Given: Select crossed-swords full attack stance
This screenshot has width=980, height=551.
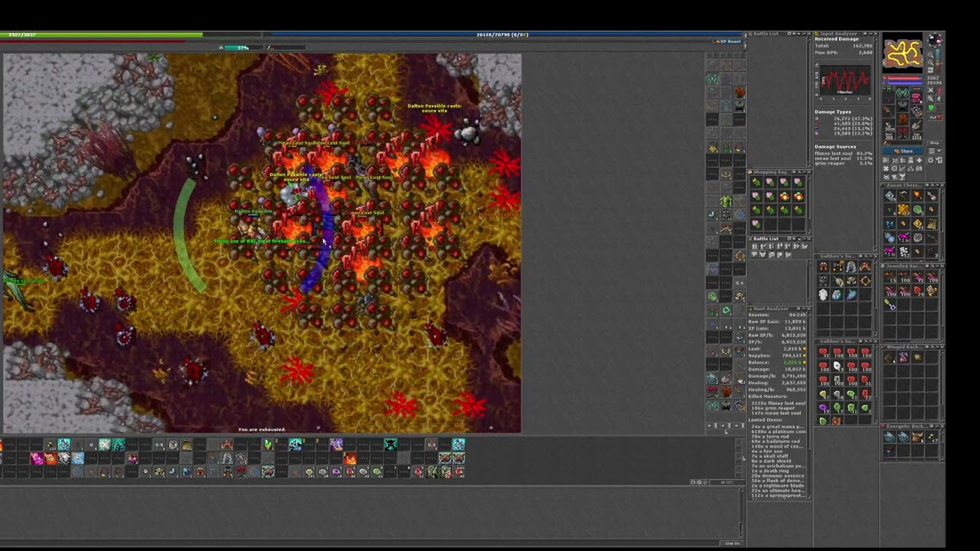Looking at the screenshot, I should point(930,90).
